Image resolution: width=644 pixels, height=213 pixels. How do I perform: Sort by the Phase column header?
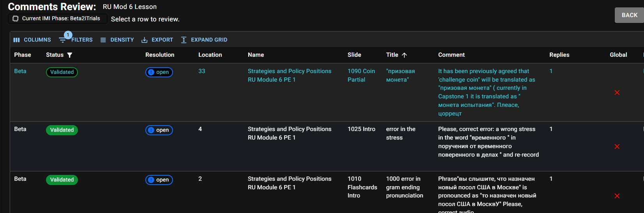click(x=23, y=55)
